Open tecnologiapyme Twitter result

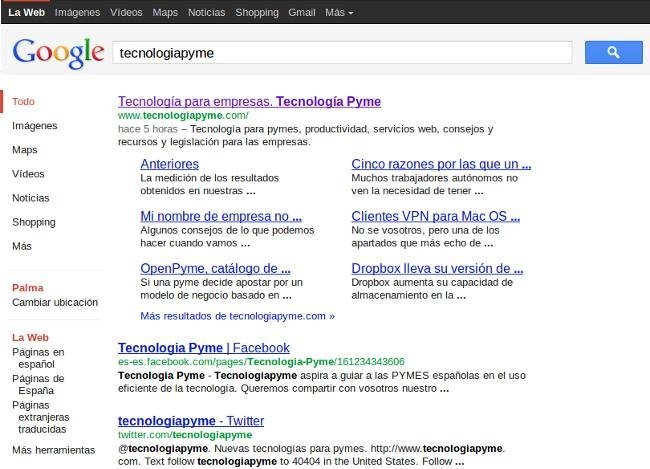pos(190,421)
